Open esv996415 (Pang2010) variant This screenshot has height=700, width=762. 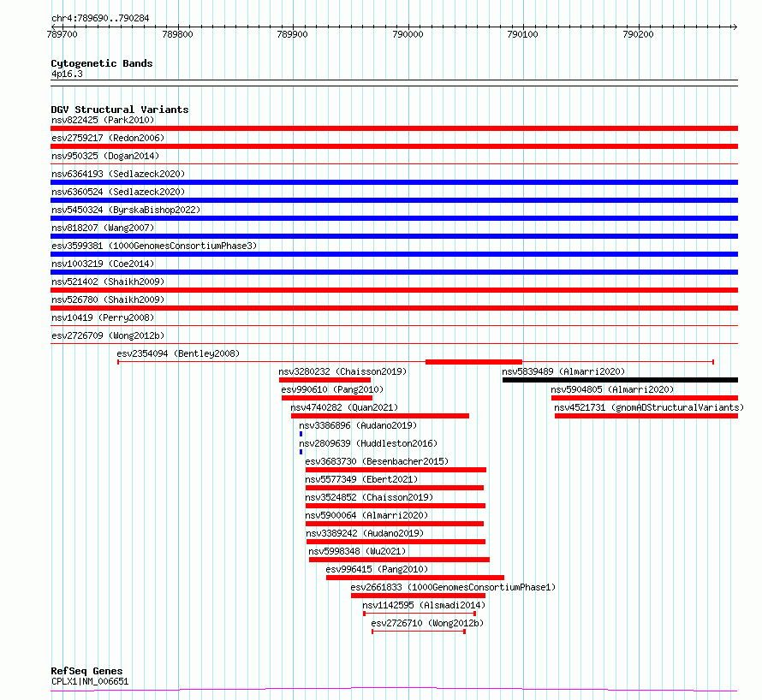coord(377,569)
